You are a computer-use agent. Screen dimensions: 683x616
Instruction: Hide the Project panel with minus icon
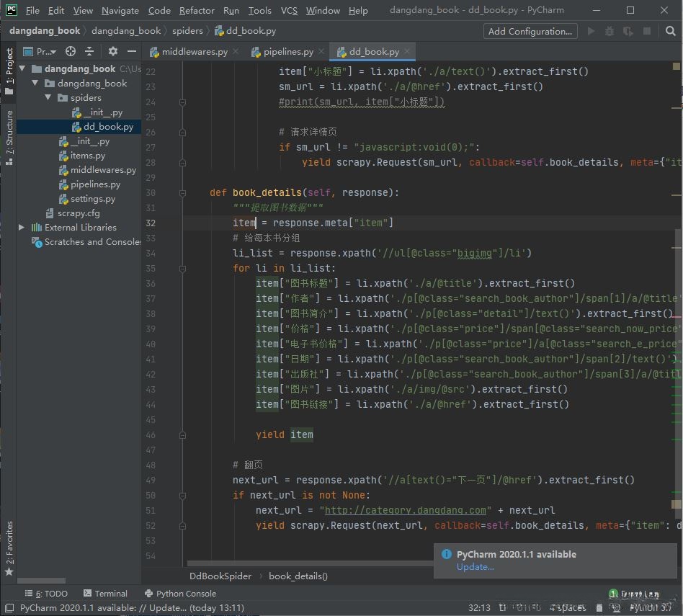[x=131, y=51]
